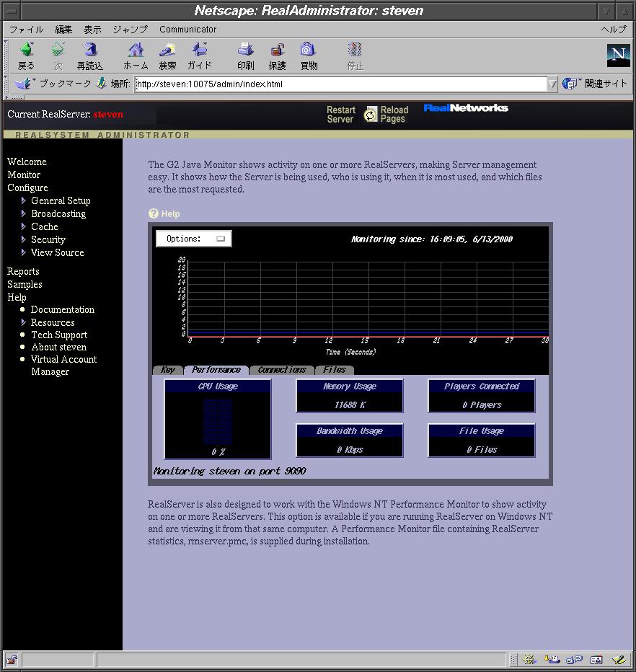Viewport: 636px width, 672px height.
Task: Open the Documentation link
Action: tap(63, 309)
